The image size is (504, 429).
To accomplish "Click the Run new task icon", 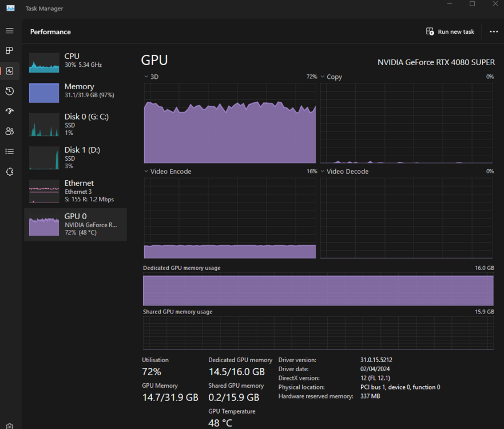I will click(x=430, y=31).
